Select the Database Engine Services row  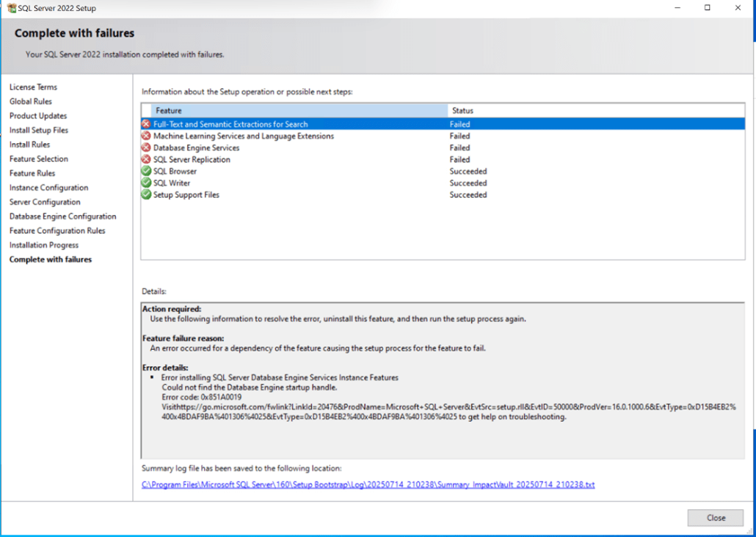tap(443, 147)
